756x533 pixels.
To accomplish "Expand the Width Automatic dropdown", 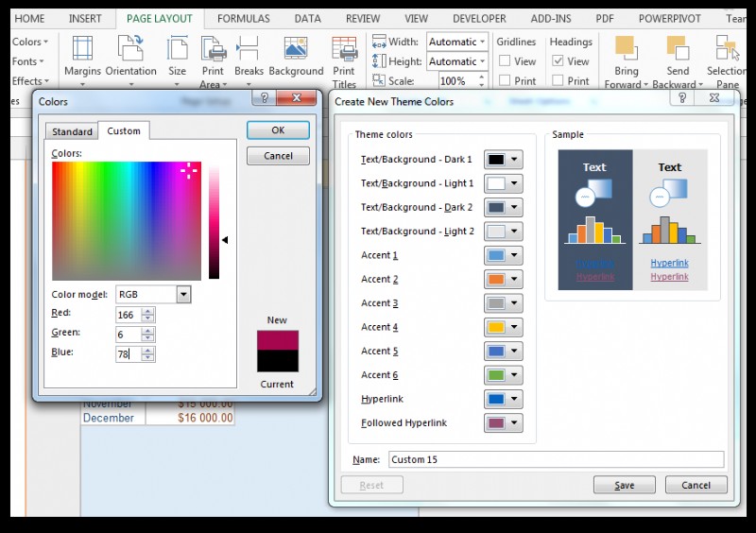I will pos(482,42).
